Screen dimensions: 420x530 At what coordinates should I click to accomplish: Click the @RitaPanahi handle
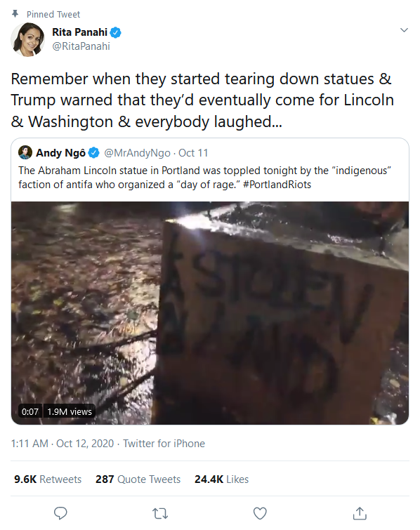point(81,46)
